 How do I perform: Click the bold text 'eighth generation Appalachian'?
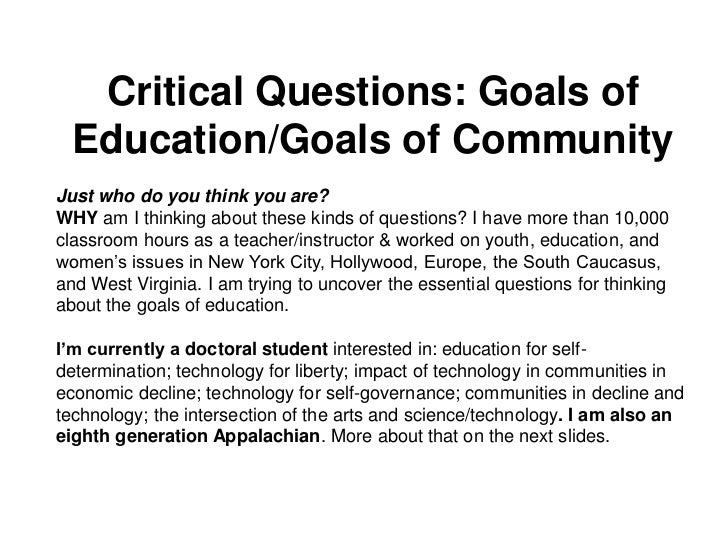point(188,436)
